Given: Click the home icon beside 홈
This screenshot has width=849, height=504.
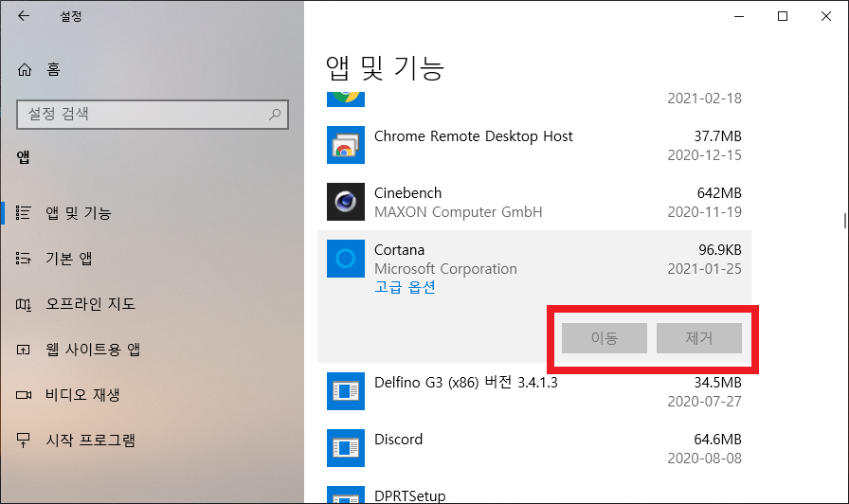Looking at the screenshot, I should pos(25,69).
